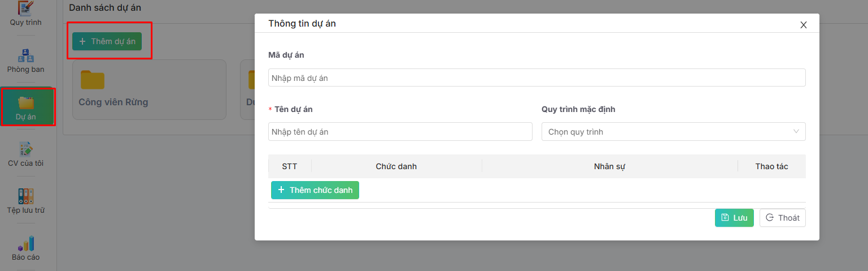Save the project with Lưu
This screenshot has height=271, width=868.
click(734, 218)
